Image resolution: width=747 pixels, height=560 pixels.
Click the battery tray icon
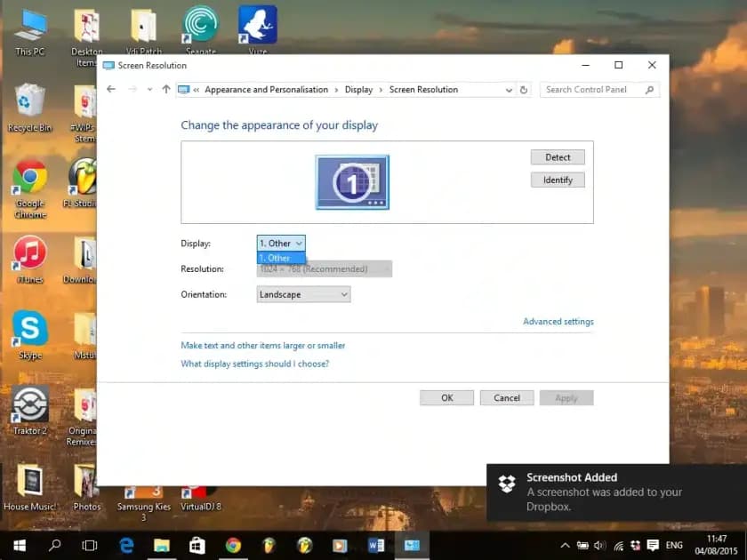[x=582, y=546]
